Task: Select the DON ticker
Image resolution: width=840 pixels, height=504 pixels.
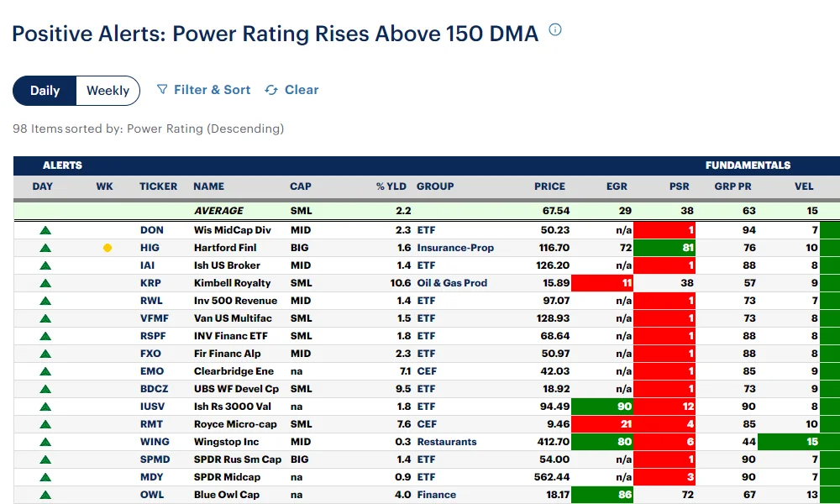Action: coord(151,230)
